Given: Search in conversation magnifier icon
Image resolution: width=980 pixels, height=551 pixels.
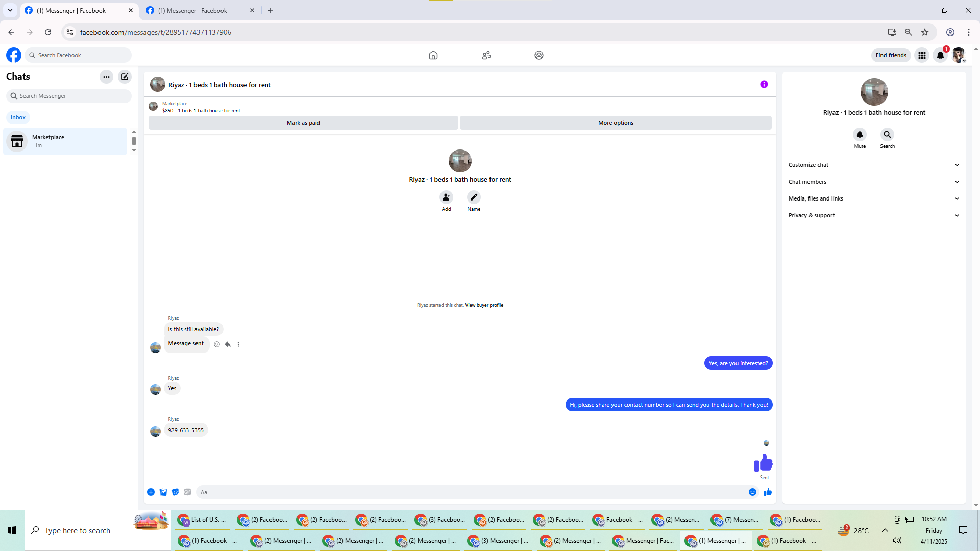Looking at the screenshot, I should pyautogui.click(x=887, y=134).
